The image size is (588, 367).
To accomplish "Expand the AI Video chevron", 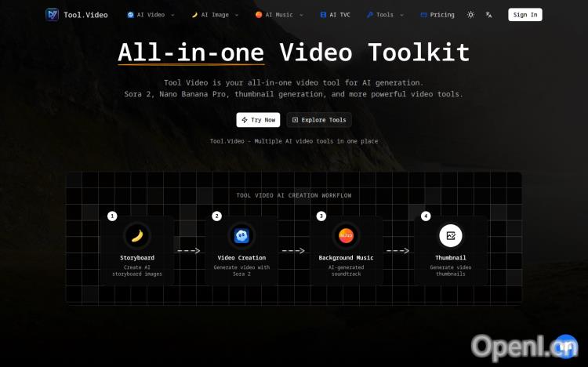I will (172, 15).
